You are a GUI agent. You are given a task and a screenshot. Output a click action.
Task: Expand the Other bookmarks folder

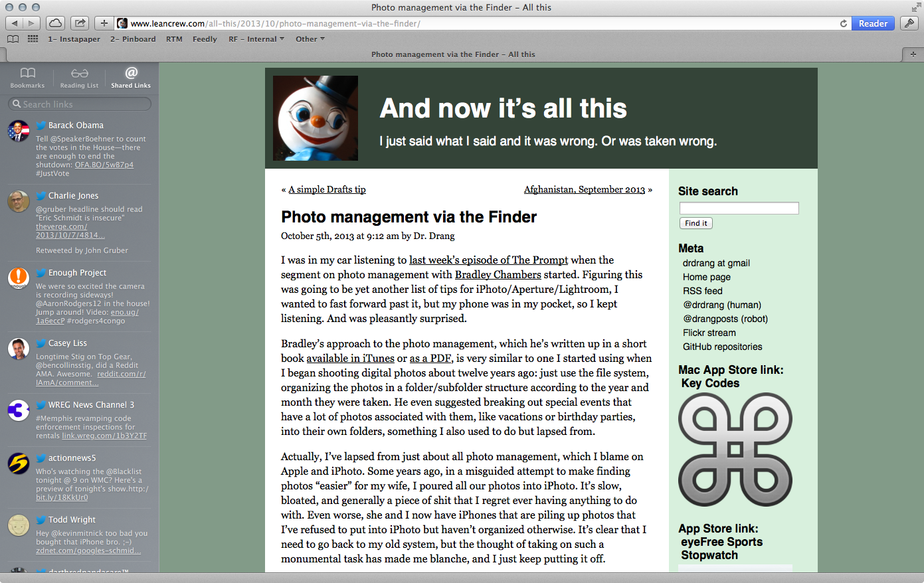(310, 39)
